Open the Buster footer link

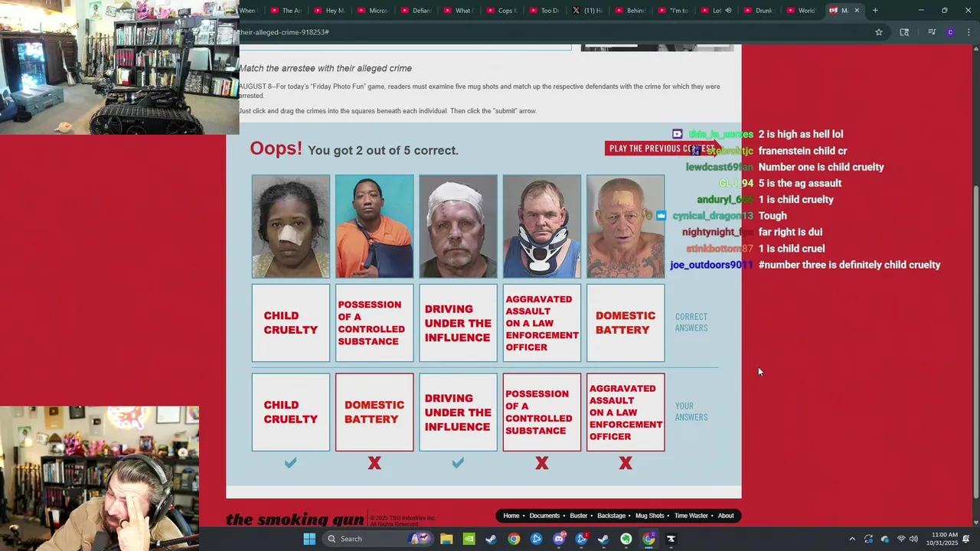579,516
